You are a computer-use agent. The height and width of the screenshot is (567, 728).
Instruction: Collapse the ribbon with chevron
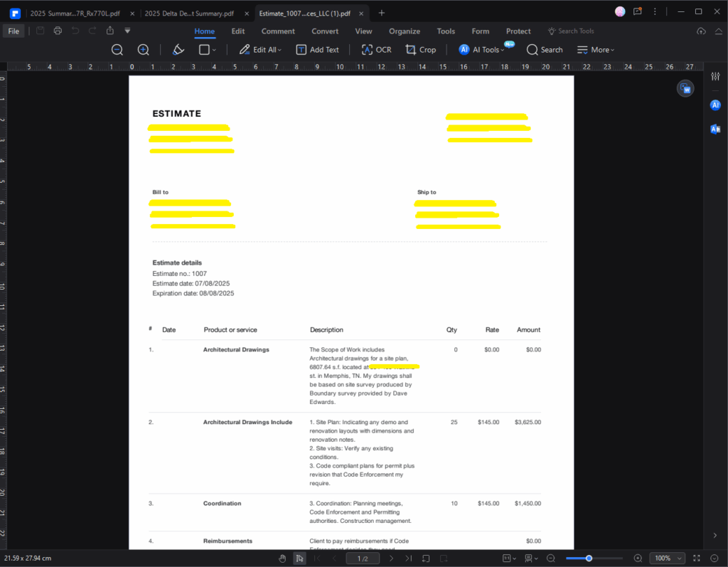coord(718,31)
